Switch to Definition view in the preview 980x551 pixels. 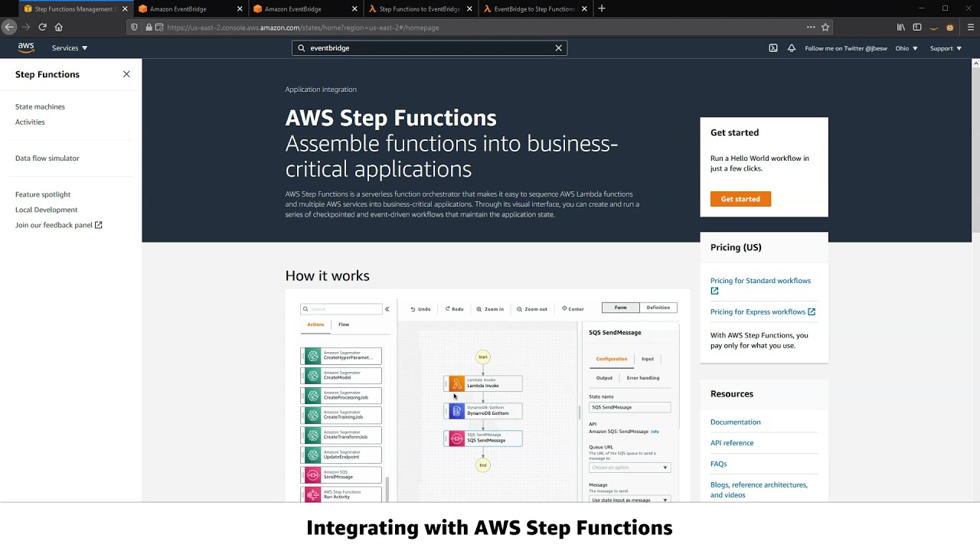coord(658,308)
